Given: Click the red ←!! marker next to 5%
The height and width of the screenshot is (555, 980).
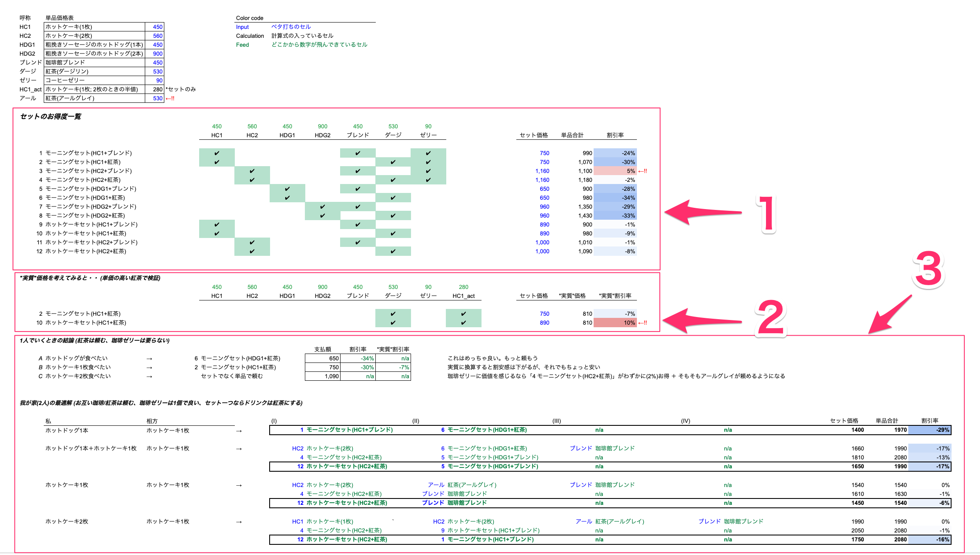Looking at the screenshot, I should (642, 171).
